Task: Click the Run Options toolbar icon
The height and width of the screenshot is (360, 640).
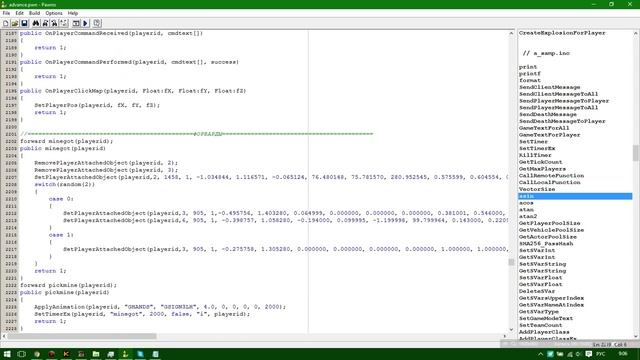Action: [x=97, y=23]
